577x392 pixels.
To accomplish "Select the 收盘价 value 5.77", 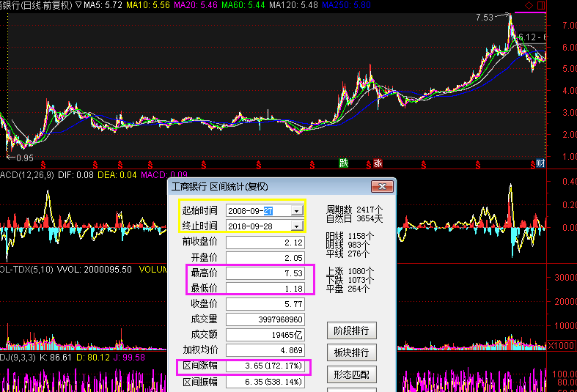I will point(265,304).
